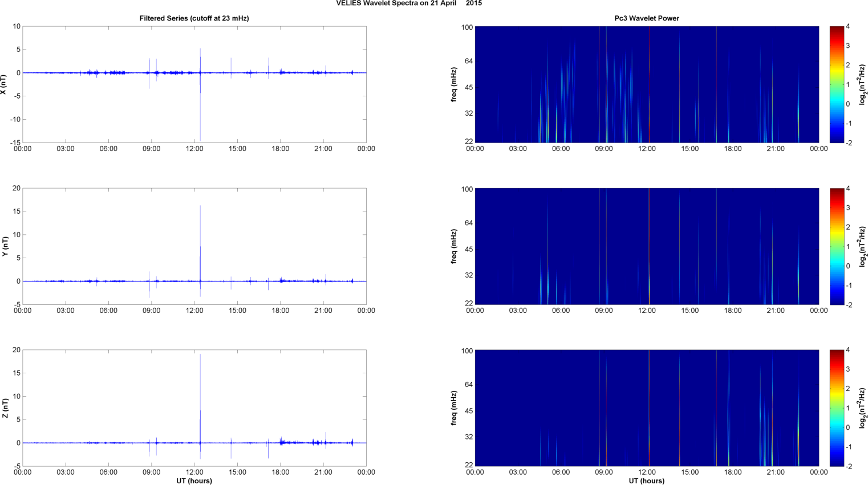The height and width of the screenshot is (485, 868).
Task: Click the "-10" tick on the X (nT) axis
Action: click(15, 119)
